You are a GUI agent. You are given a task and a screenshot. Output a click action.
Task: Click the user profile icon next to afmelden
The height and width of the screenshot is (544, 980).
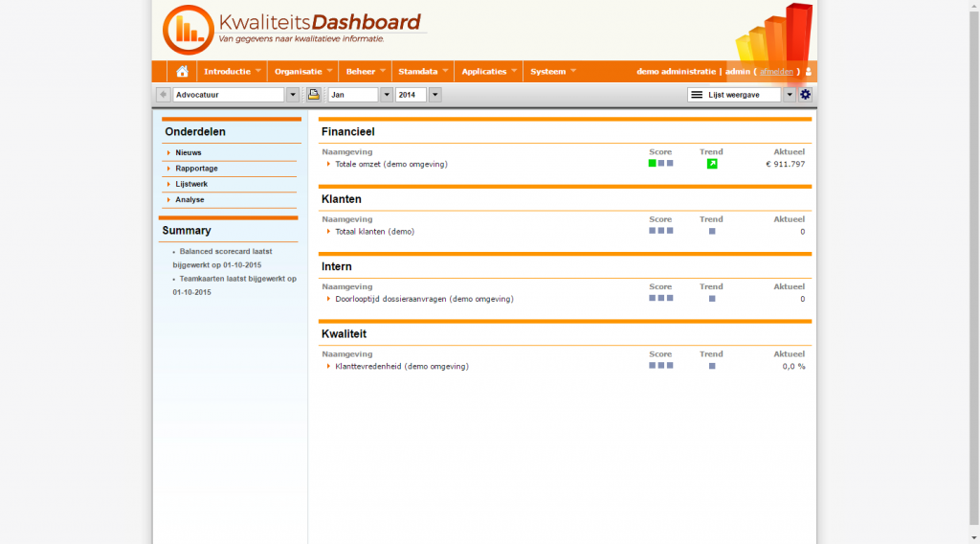coord(809,72)
